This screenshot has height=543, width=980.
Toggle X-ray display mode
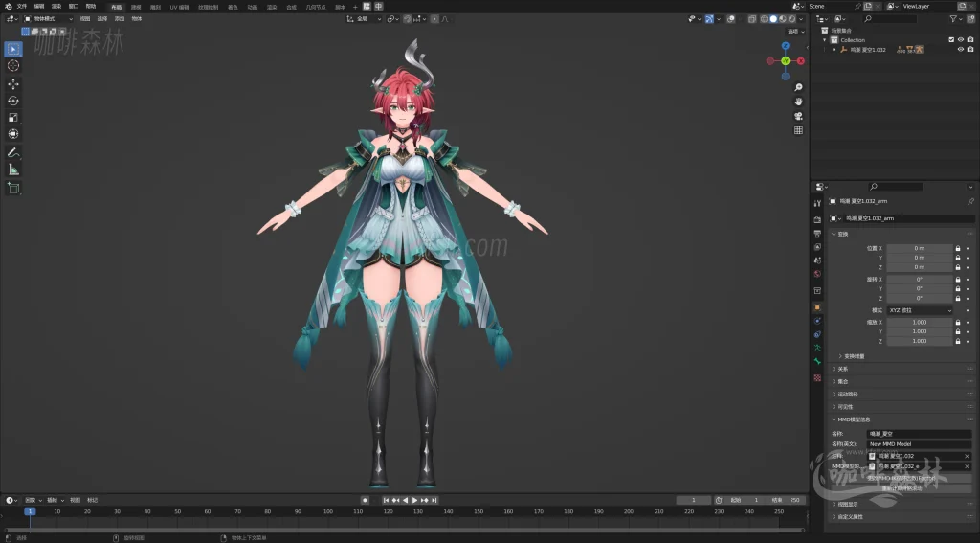pos(752,19)
